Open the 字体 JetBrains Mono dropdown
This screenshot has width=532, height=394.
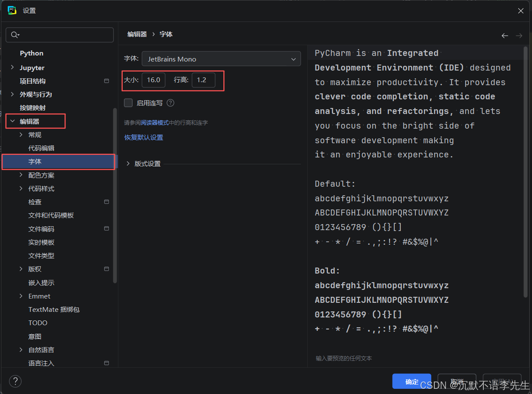pyautogui.click(x=221, y=59)
